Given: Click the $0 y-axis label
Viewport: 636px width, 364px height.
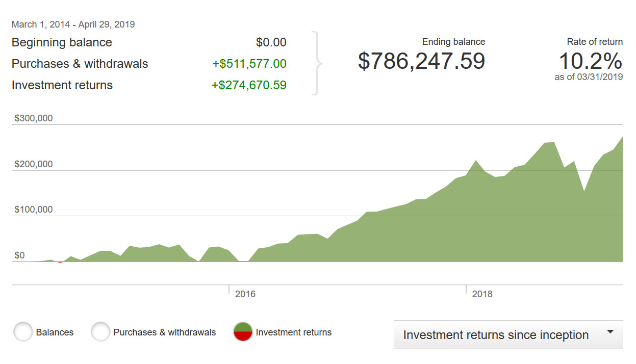Looking at the screenshot, I should coord(19,255).
